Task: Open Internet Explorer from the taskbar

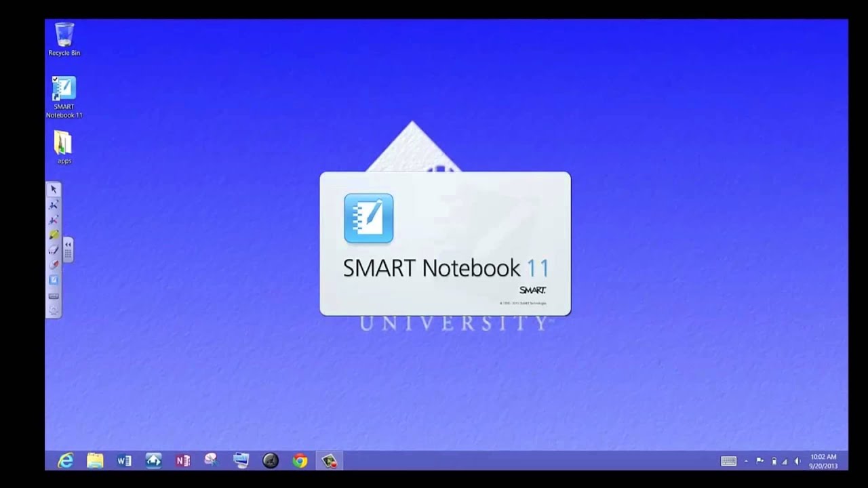Action: (65, 461)
